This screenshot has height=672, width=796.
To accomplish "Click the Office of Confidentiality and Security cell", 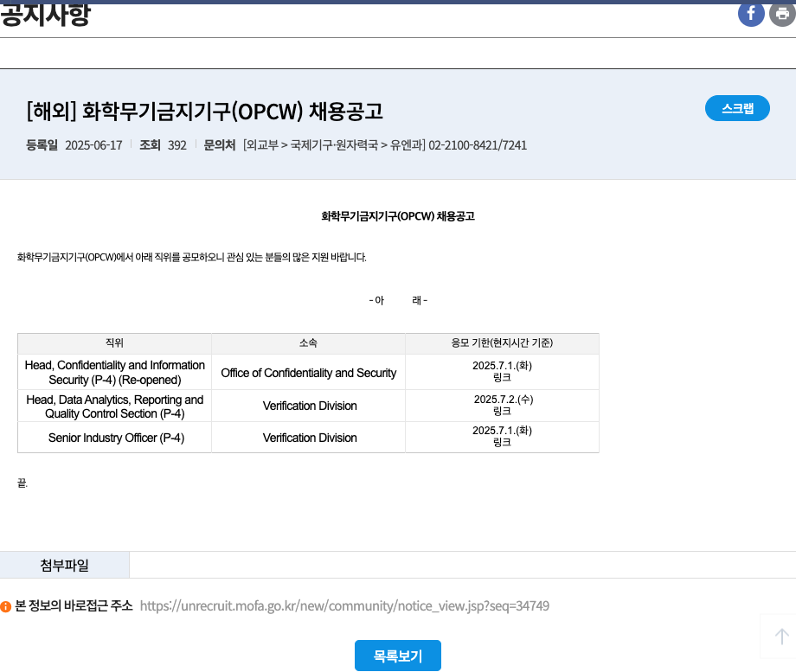I will 308,373.
